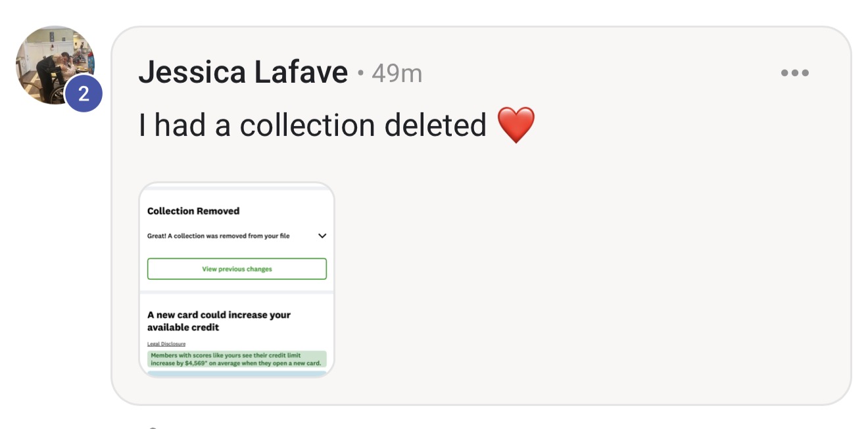Click 'A new card could increase' heading
Screen dimensions: 868x429
219,321
